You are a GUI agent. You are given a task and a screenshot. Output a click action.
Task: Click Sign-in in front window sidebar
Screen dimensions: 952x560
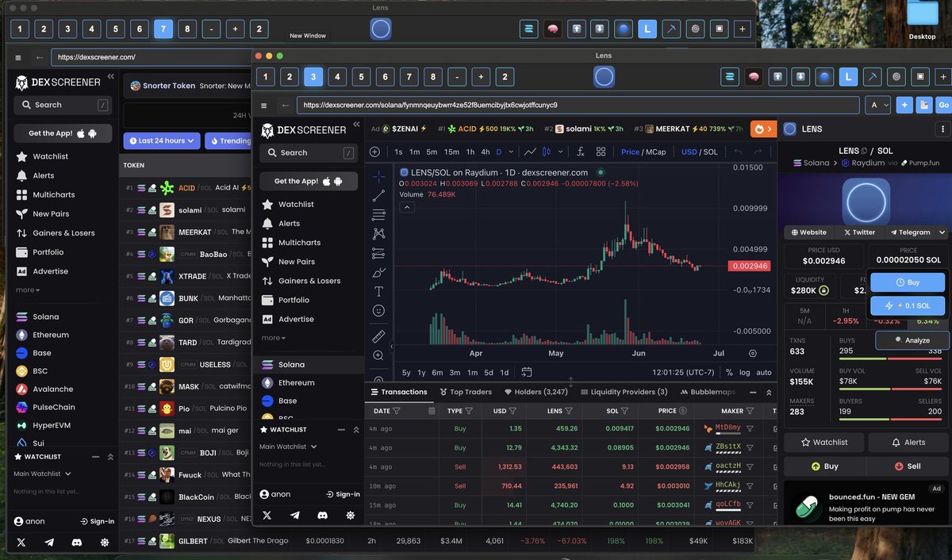[343, 494]
